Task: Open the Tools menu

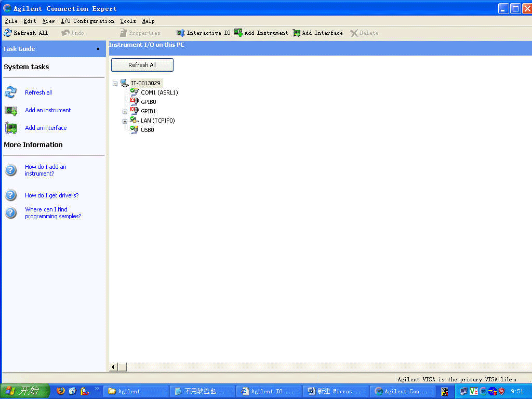Action: (128, 21)
